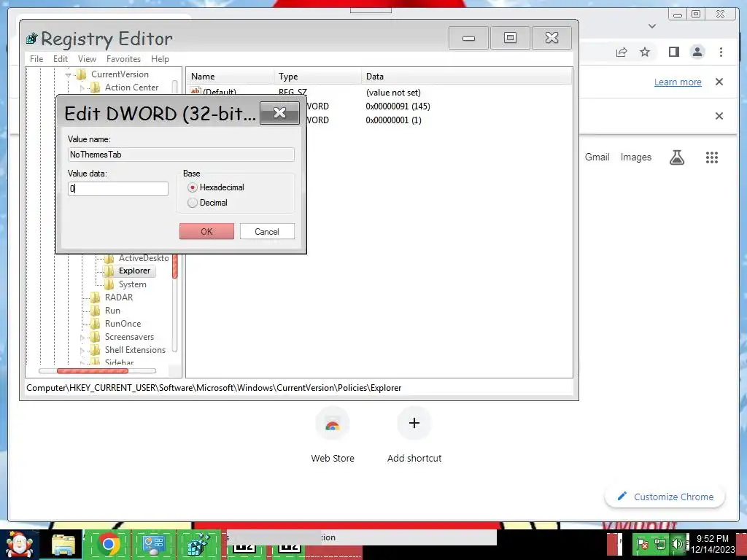Click the CurrentVersion folder icon
747x560 pixels.
(x=82, y=74)
